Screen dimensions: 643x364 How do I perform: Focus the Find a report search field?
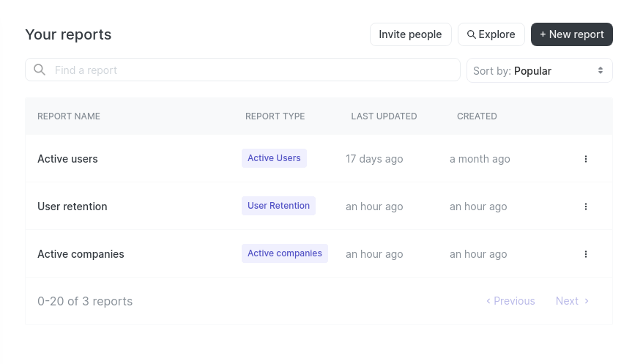[242, 70]
